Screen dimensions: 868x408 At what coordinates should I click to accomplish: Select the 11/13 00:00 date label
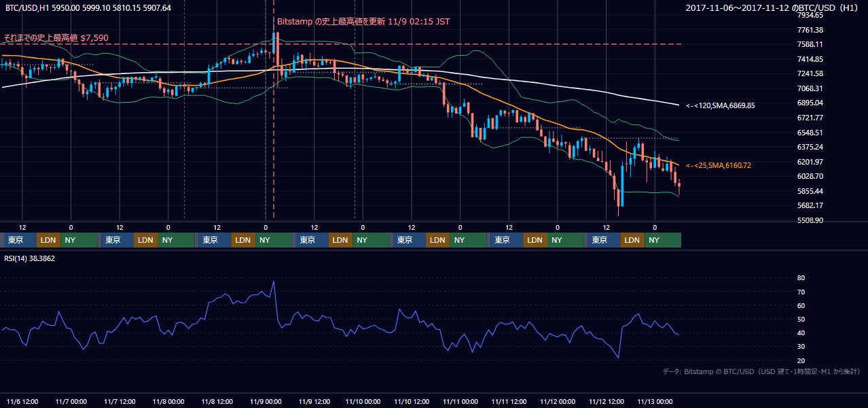(x=655, y=401)
